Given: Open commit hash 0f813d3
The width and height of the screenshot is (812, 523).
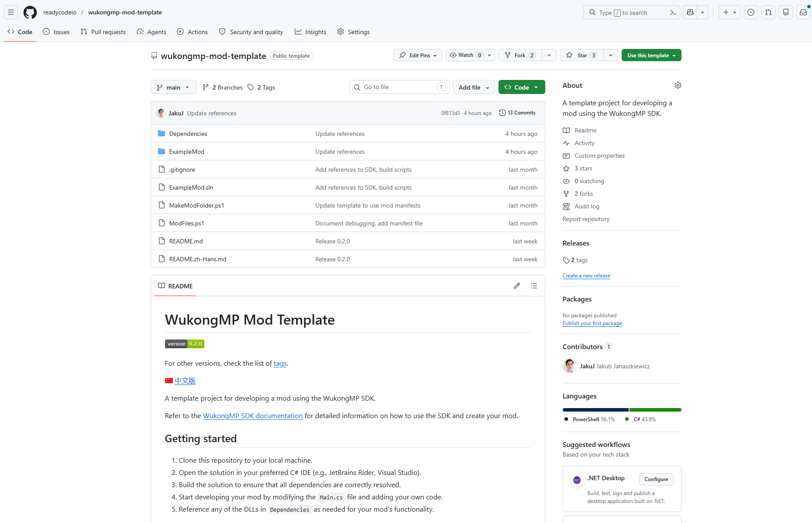Looking at the screenshot, I should click(451, 113).
